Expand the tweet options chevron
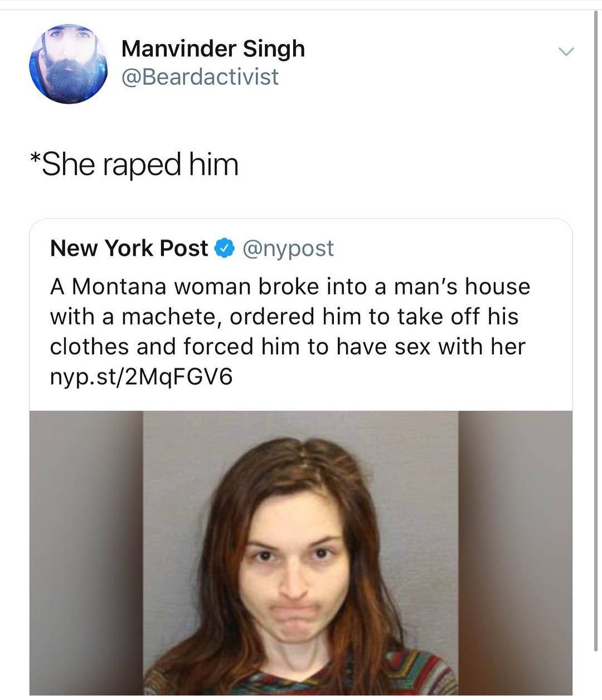Screen dimensions: 602x700 566,52
